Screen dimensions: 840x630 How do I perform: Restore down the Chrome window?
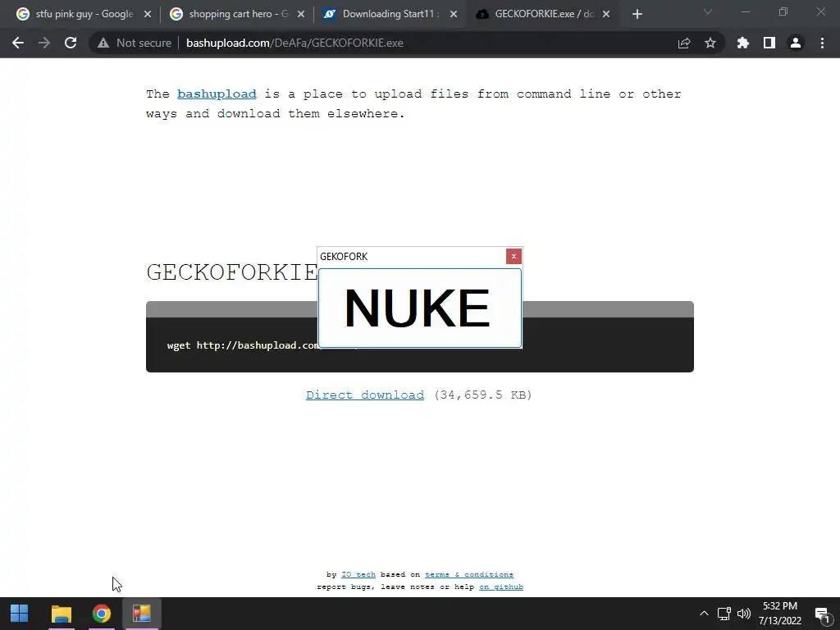point(783,11)
